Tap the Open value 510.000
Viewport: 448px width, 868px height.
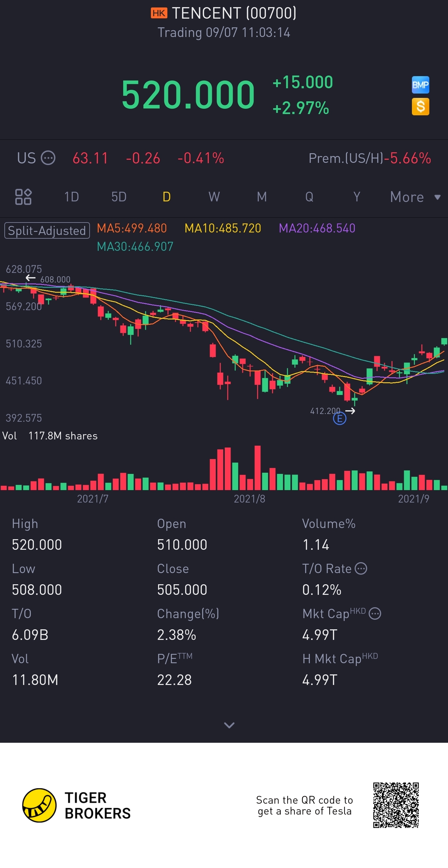(182, 544)
